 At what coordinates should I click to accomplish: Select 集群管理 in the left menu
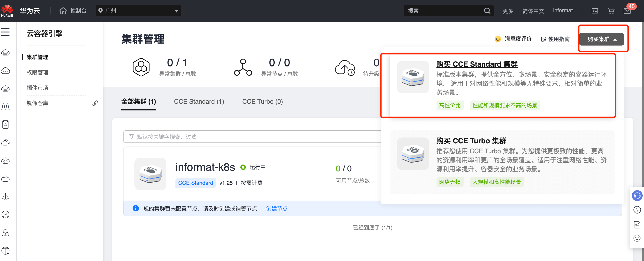click(x=37, y=57)
